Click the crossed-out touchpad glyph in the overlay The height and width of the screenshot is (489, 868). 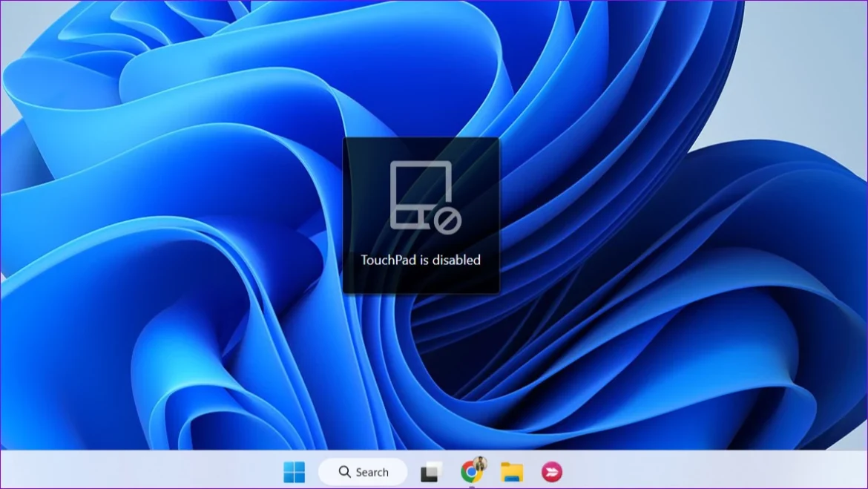[419, 194]
